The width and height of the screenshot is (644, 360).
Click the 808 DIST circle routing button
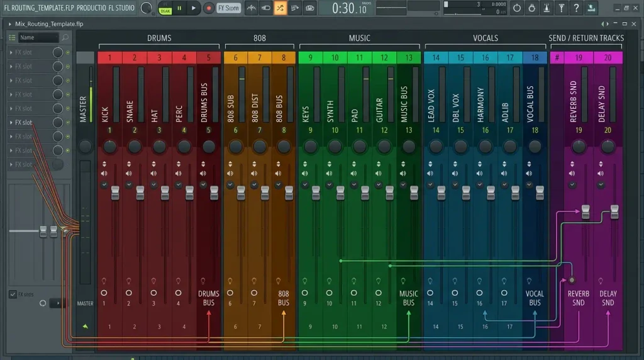[x=254, y=293]
